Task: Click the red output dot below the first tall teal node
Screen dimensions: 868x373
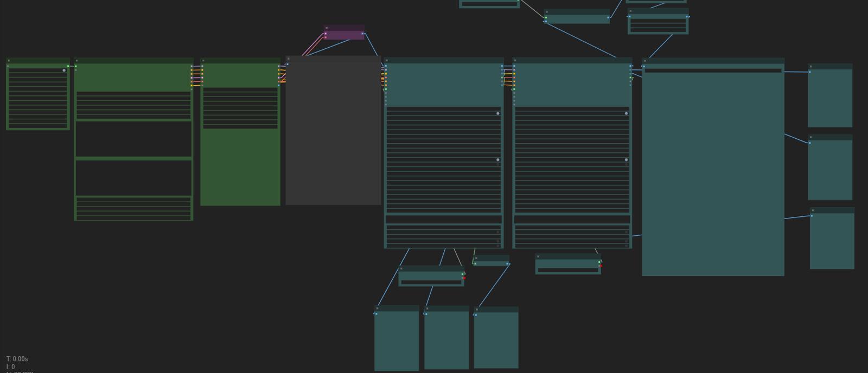Action: click(x=464, y=278)
